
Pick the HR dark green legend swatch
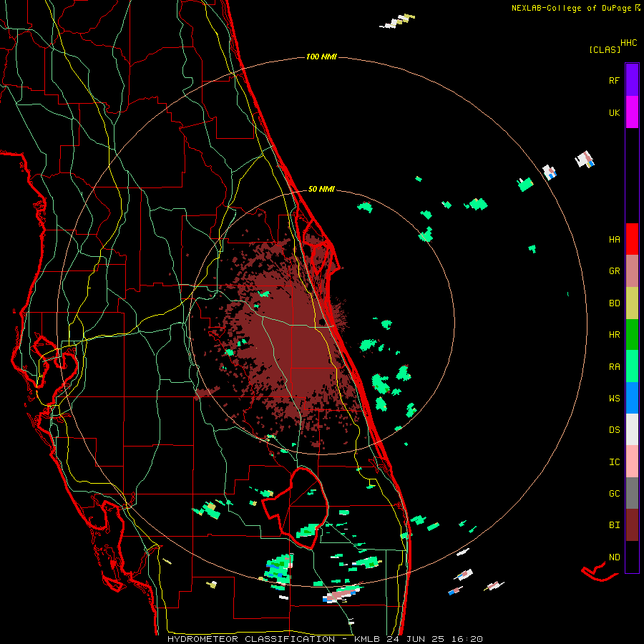tap(632, 335)
